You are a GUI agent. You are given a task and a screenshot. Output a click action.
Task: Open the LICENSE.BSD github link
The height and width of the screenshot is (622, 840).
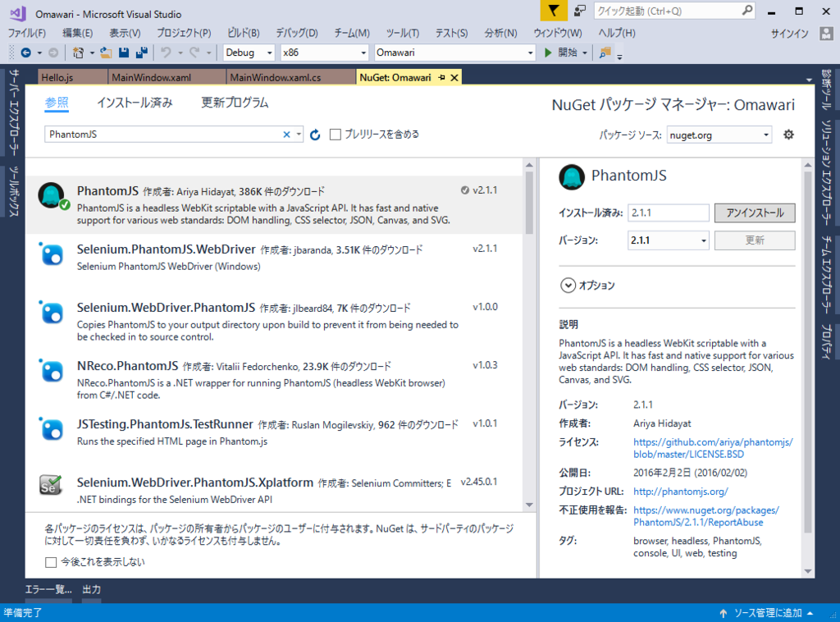click(x=713, y=448)
